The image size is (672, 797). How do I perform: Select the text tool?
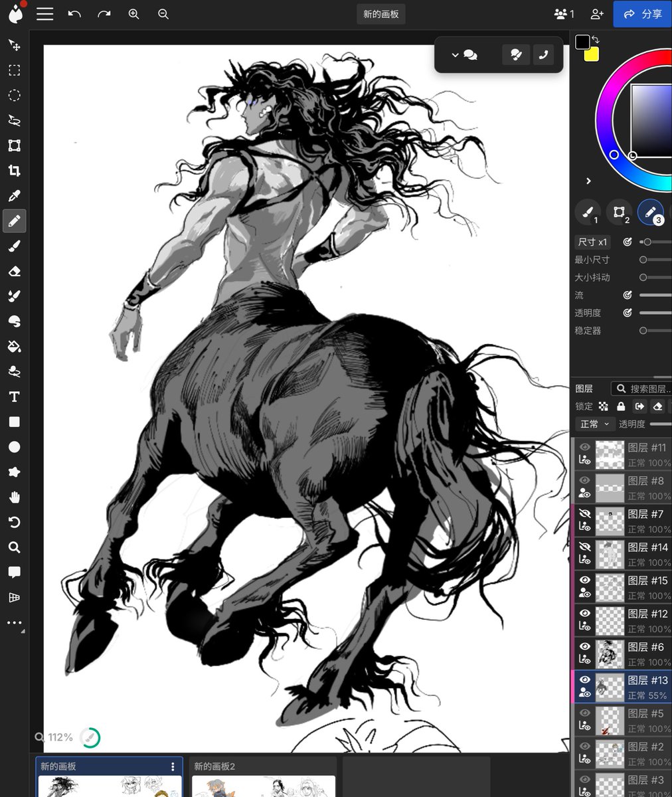14,397
